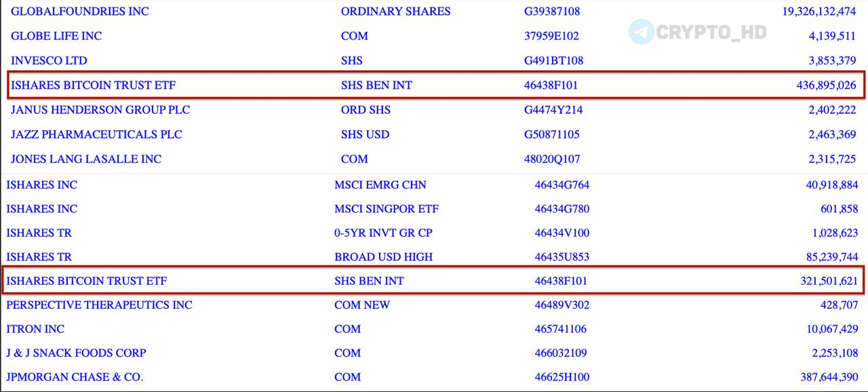Click the 436,895,026 value cell

pos(826,85)
